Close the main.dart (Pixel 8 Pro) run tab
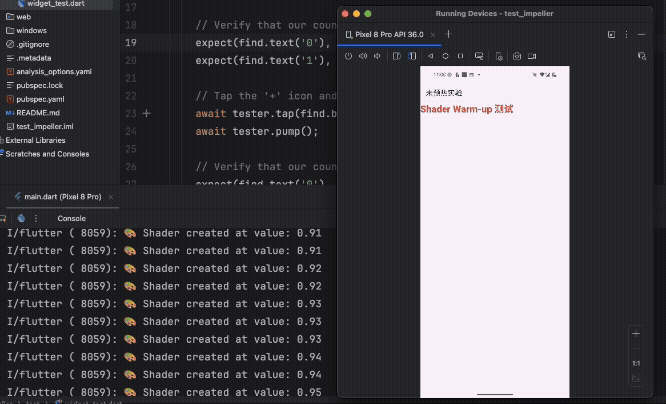 coord(111,197)
